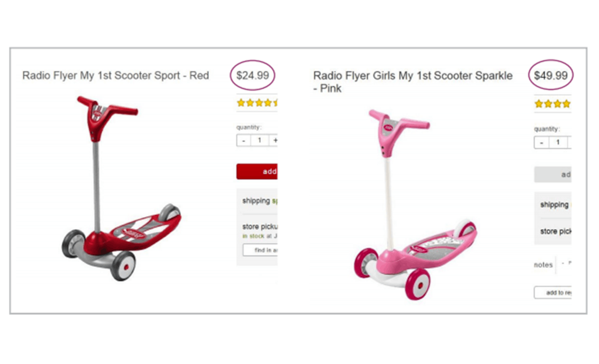Open Radio Flyer Girls Scooter Sparkle title
The height and width of the screenshot is (364, 599).
click(413, 82)
